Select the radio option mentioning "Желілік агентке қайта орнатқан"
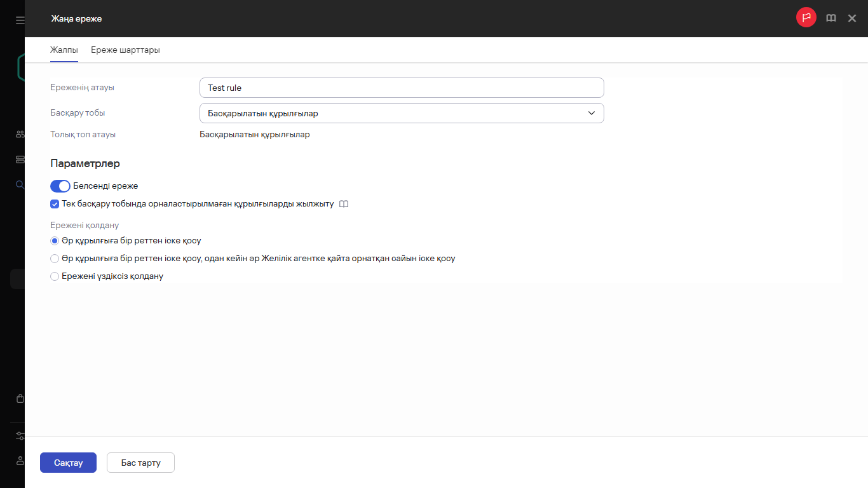This screenshot has width=868, height=488. 55,259
